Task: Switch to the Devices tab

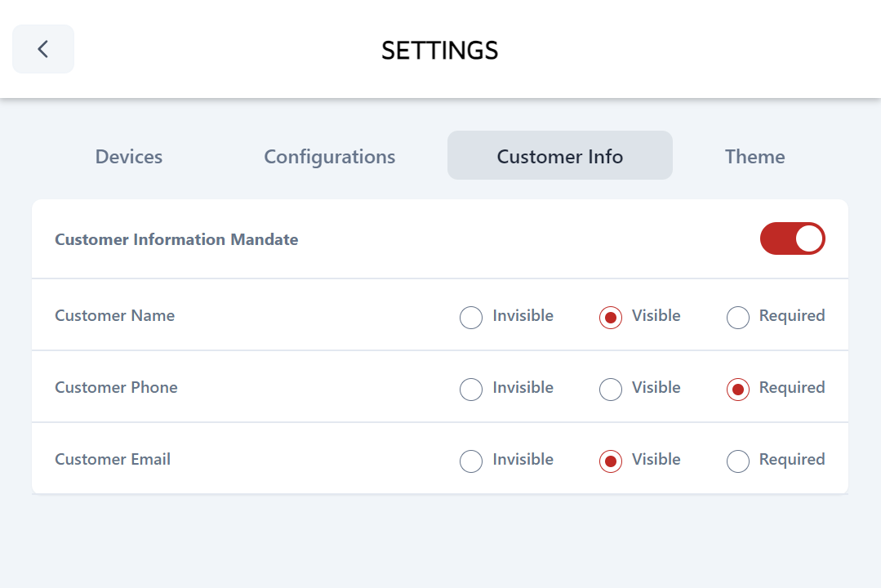Action: (129, 156)
